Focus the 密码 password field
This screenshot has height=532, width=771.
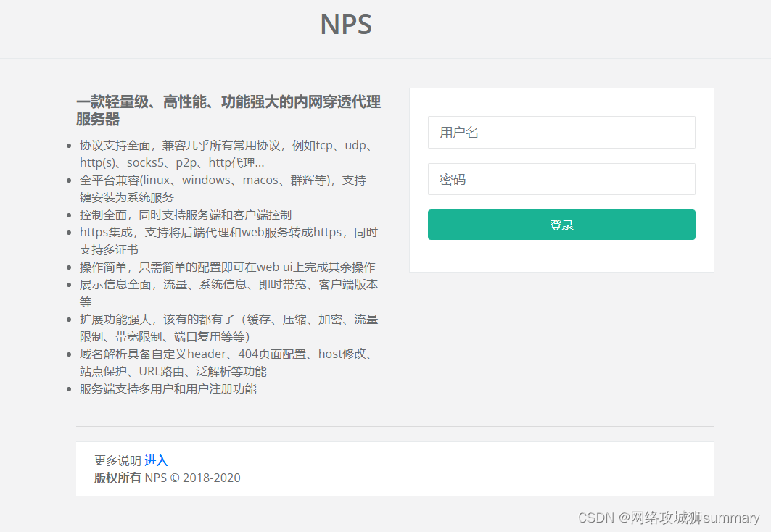(x=561, y=179)
